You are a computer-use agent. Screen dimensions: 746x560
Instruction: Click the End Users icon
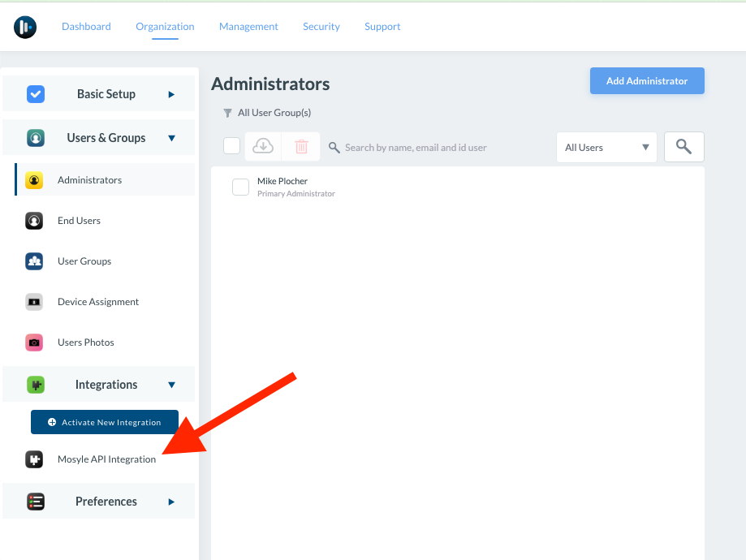(35, 221)
